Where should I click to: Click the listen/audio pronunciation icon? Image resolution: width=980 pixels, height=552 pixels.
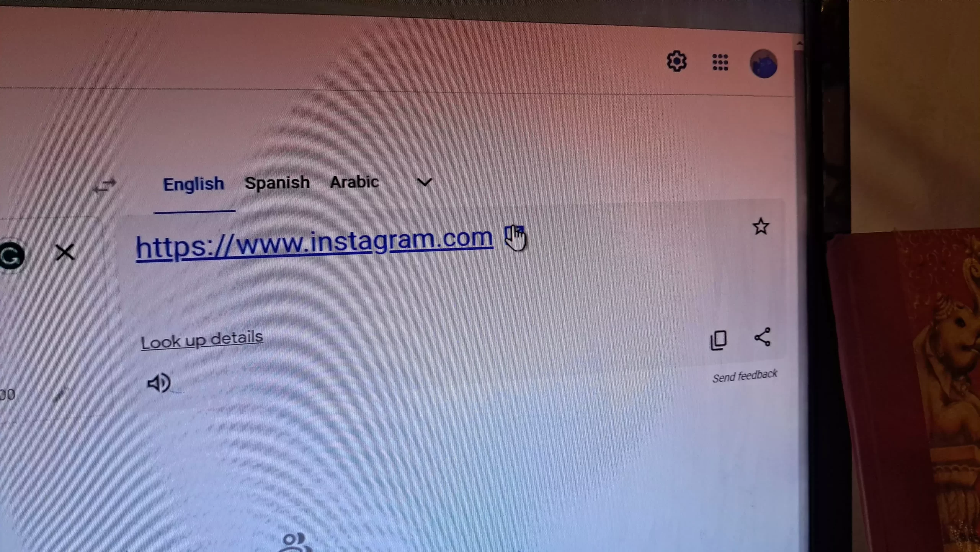click(x=159, y=382)
